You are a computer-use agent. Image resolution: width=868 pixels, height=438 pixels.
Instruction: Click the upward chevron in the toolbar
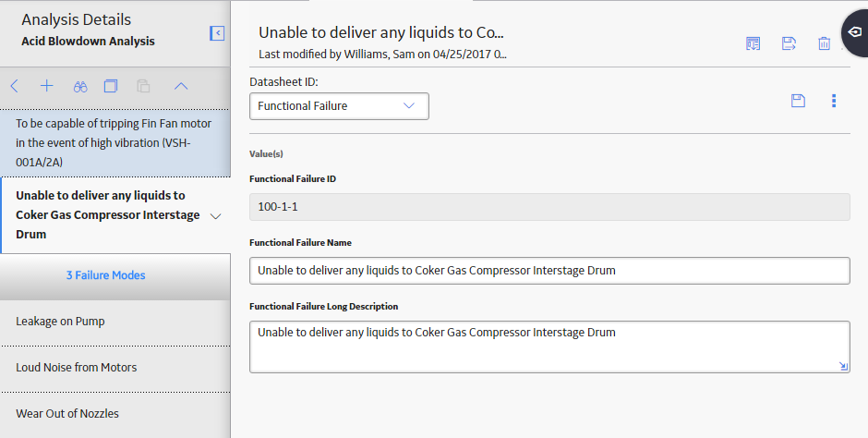(181, 86)
